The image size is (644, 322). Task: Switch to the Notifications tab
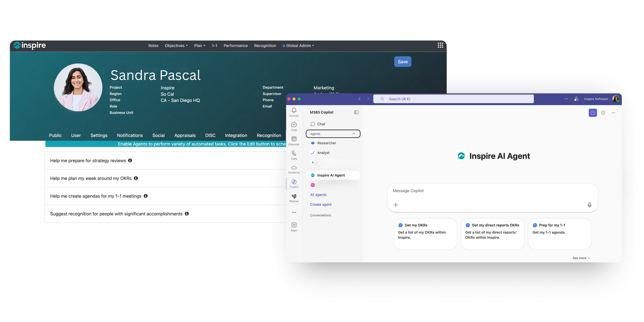point(130,135)
